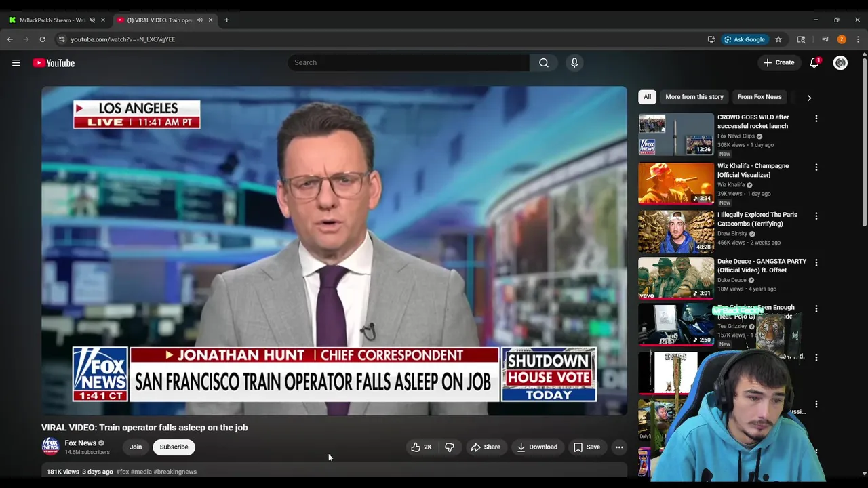Open Wiz Khalifa channel name
868x488 pixels.
[731, 185]
